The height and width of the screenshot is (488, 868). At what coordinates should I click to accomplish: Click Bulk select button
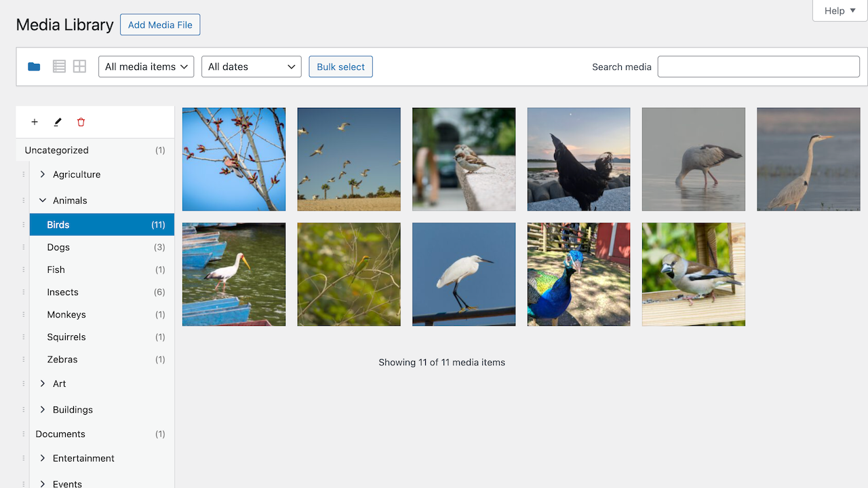tap(340, 67)
